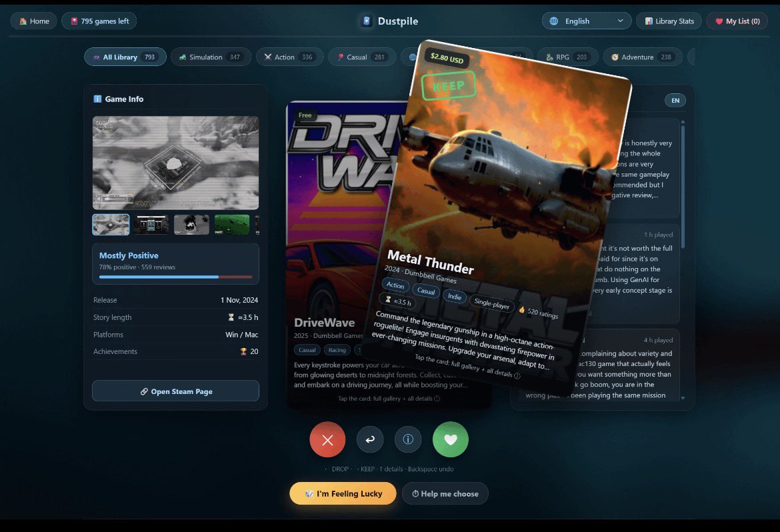Image resolution: width=780 pixels, height=532 pixels.
Task: Click the Free badge on DriveWave card
Action: (x=305, y=115)
